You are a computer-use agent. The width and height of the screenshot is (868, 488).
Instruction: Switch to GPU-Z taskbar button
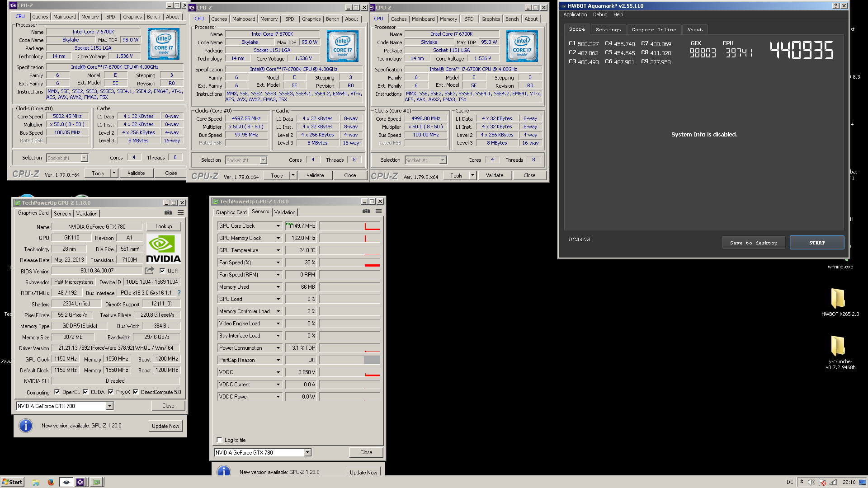click(x=96, y=482)
